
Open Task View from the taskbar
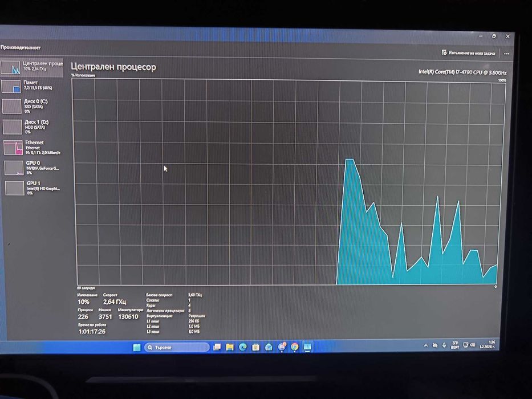click(217, 347)
